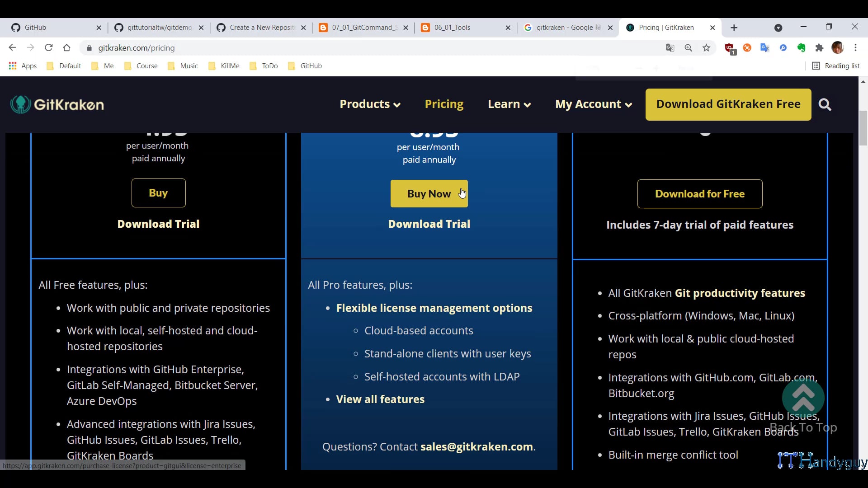Screen dimensions: 868x488
Task: Switch to the gitkraken Google search tab
Action: tap(565, 28)
